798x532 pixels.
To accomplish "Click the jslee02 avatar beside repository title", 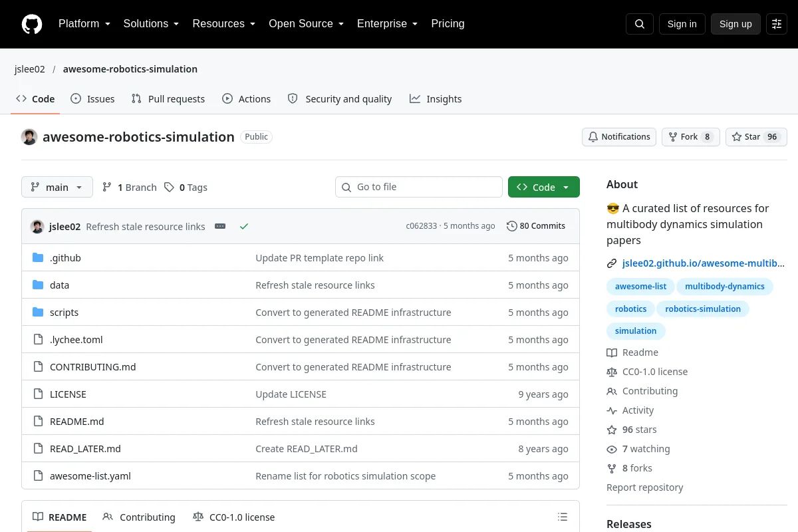I will [x=29, y=137].
